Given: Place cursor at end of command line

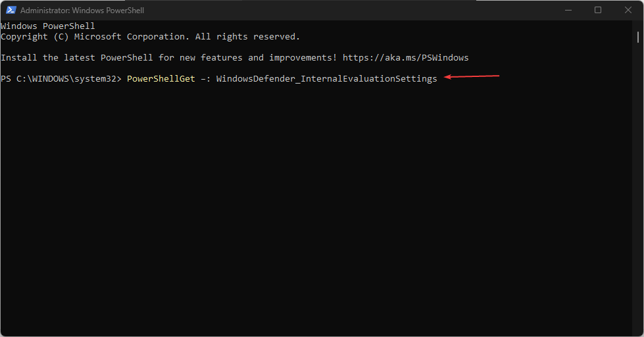Looking at the screenshot, I should (438, 79).
